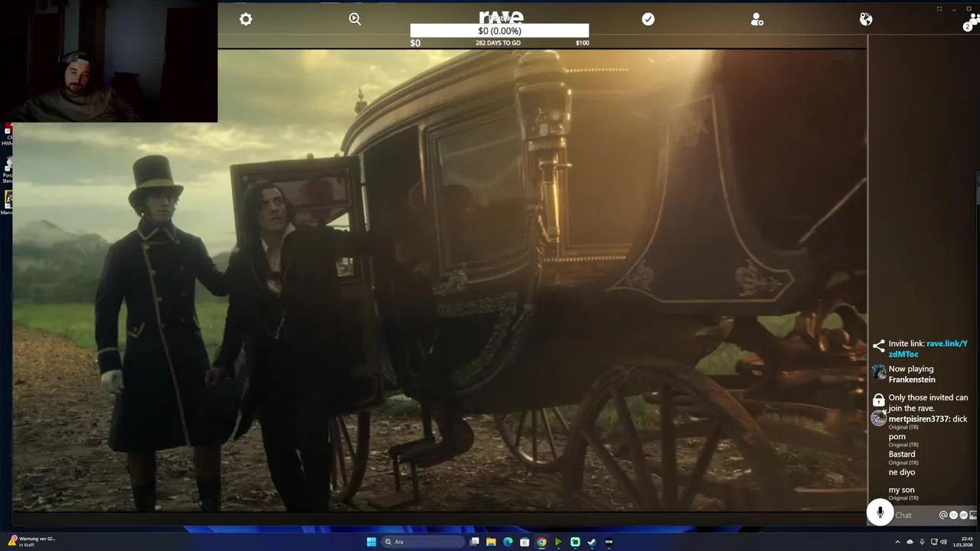The image size is (980, 551).
Task: Open the GIF picker in chat bar
Action: point(963,515)
